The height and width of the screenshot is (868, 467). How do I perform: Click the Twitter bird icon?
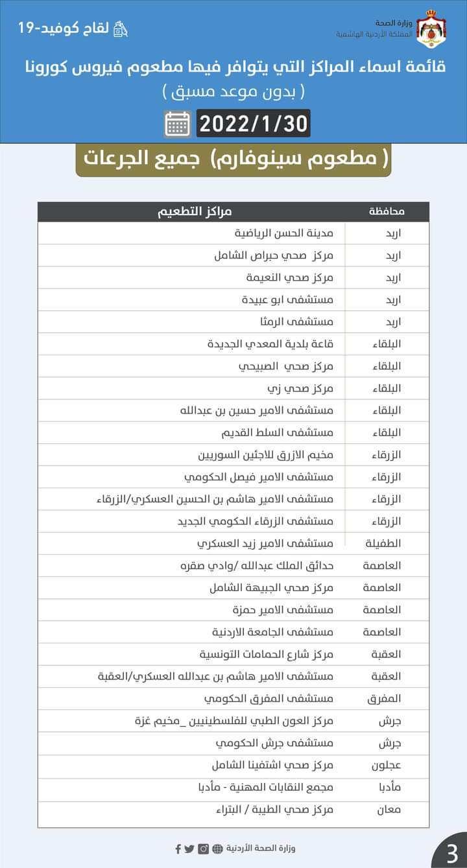tap(189, 848)
